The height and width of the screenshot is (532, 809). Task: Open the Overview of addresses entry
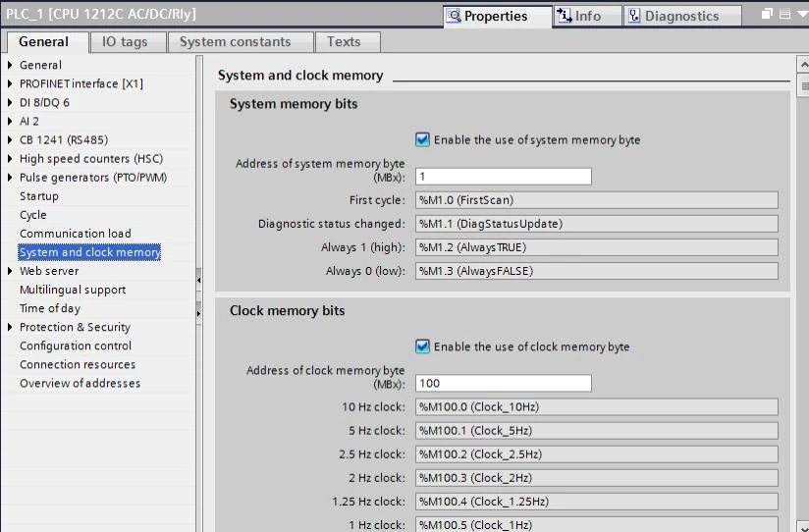(x=80, y=383)
